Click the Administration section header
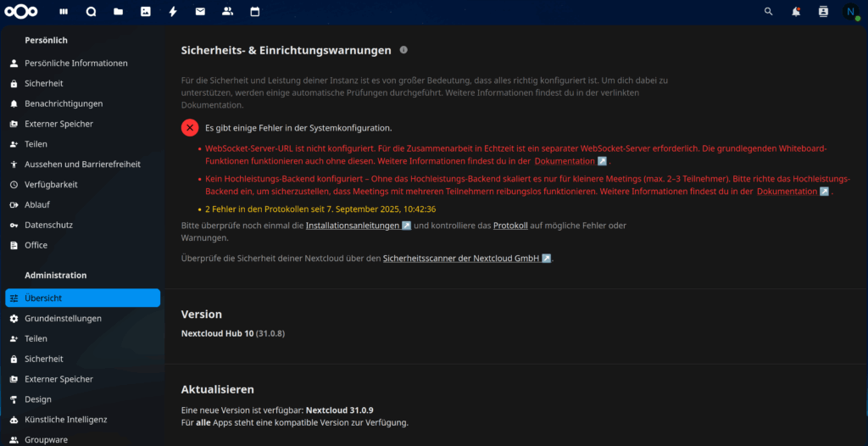 coord(55,276)
